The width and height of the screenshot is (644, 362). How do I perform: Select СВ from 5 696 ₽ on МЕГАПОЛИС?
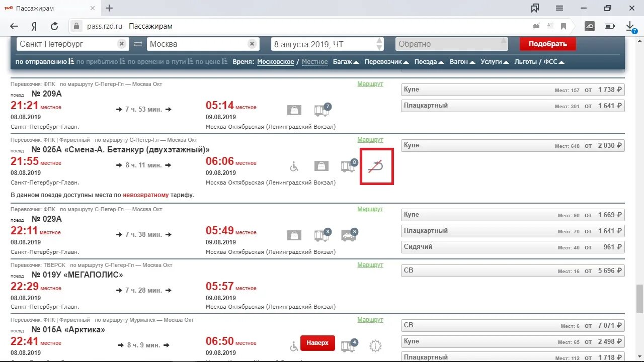pyautogui.click(x=513, y=270)
